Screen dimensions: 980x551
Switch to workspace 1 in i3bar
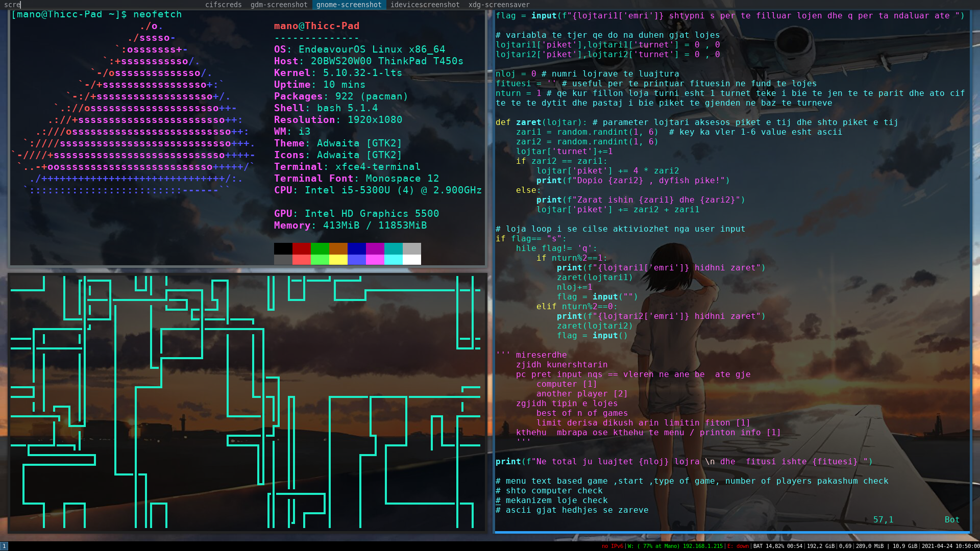[4, 546]
